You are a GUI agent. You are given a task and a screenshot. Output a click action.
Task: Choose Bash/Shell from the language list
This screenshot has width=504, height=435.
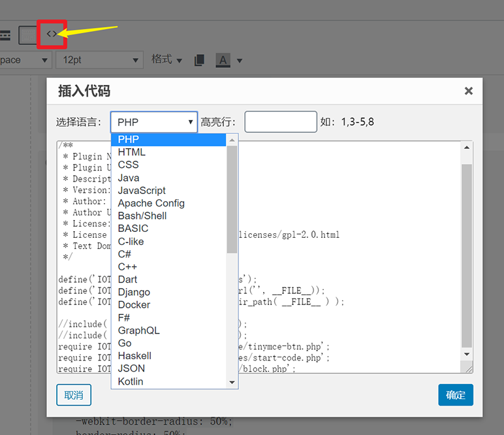(x=168, y=216)
